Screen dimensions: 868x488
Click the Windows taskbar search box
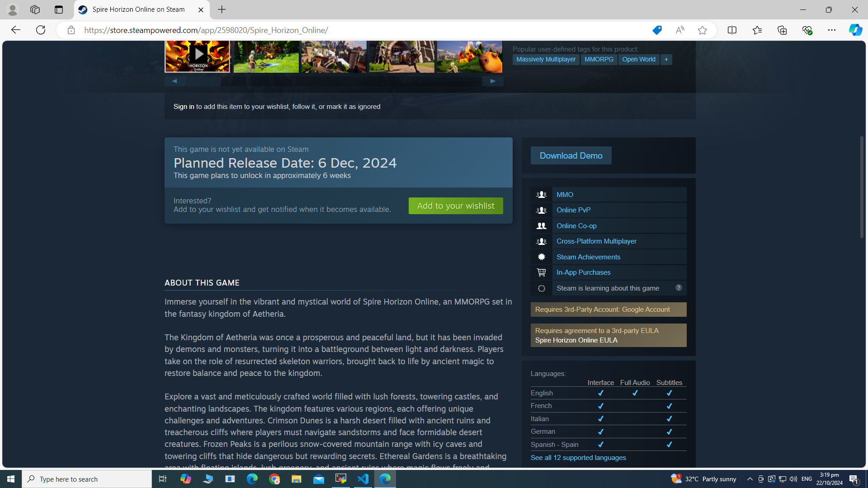click(87, 479)
